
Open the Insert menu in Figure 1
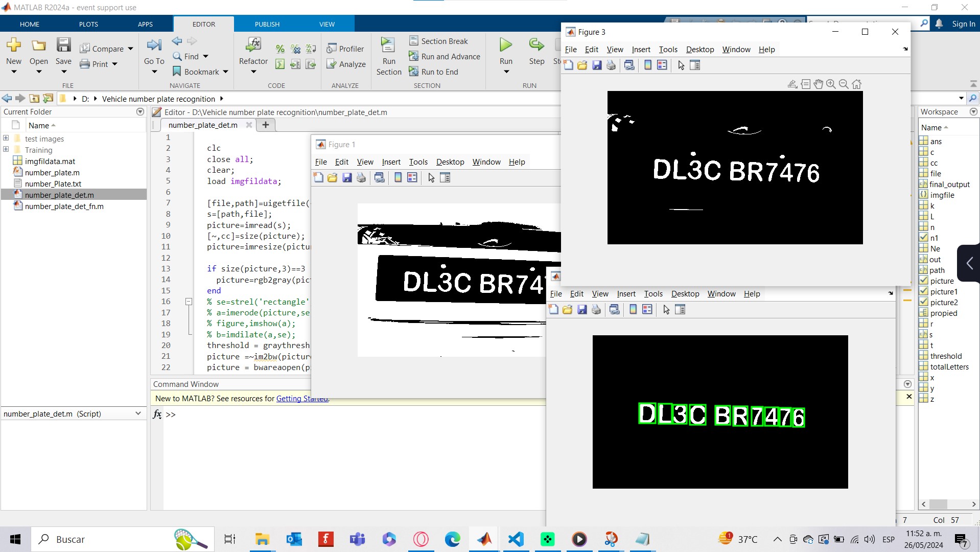pos(391,162)
